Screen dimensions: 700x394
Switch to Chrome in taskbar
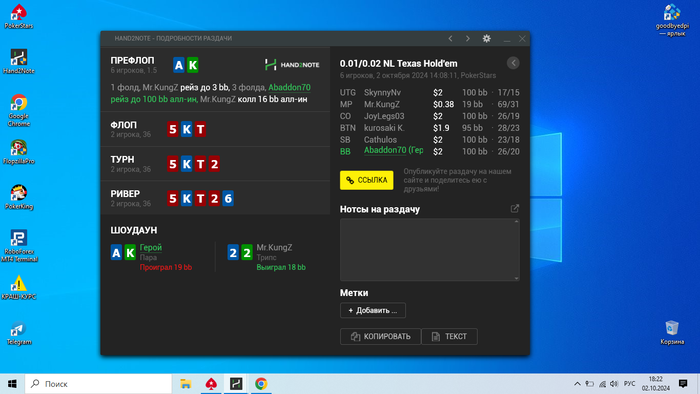coord(261,384)
